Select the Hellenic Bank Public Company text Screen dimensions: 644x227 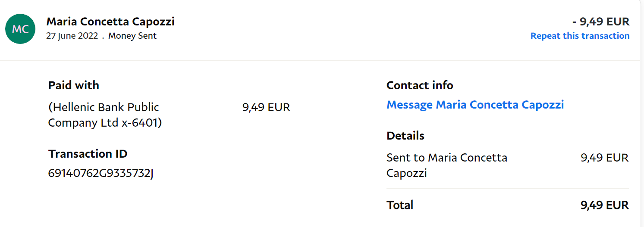tap(104, 115)
